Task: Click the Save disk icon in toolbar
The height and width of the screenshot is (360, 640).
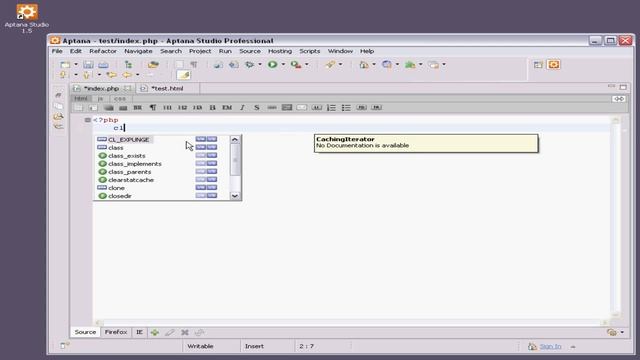Action: (88, 64)
